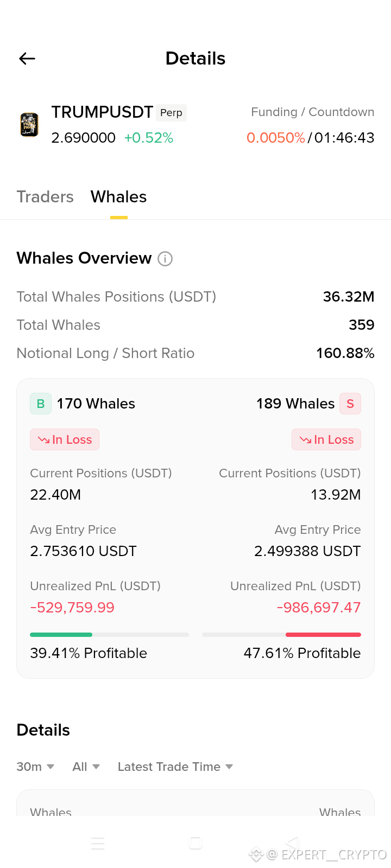
Task: Tap the Android back triangle icon
Action: (293, 843)
